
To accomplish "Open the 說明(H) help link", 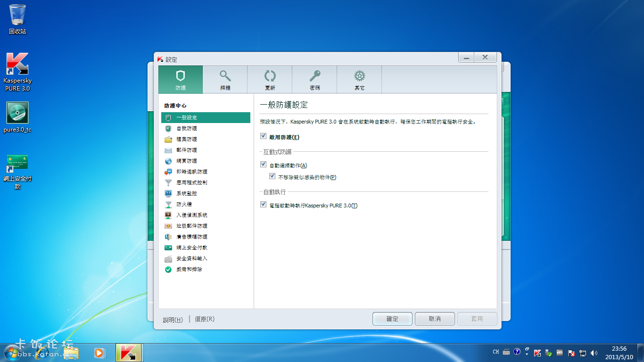I will [173, 320].
